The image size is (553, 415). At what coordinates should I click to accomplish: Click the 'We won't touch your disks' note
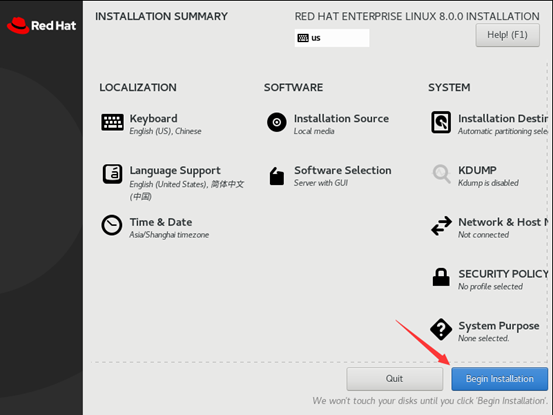point(430,401)
